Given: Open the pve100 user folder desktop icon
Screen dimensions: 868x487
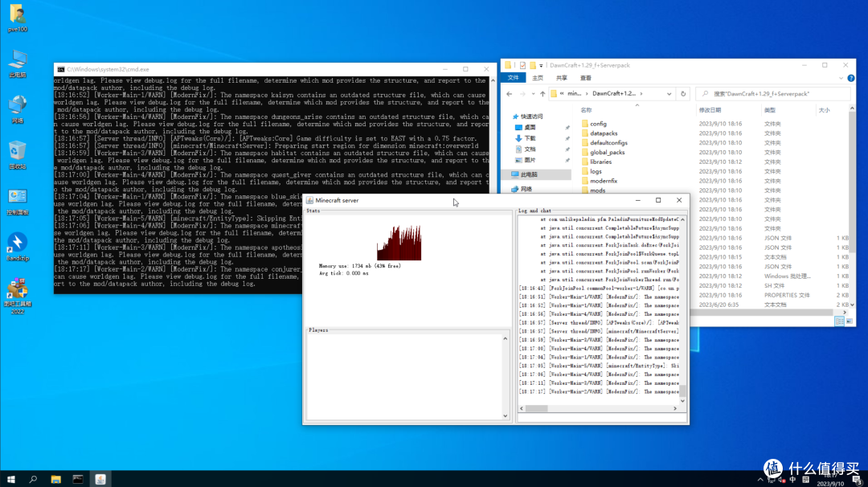Looking at the screenshot, I should pyautogui.click(x=18, y=18).
